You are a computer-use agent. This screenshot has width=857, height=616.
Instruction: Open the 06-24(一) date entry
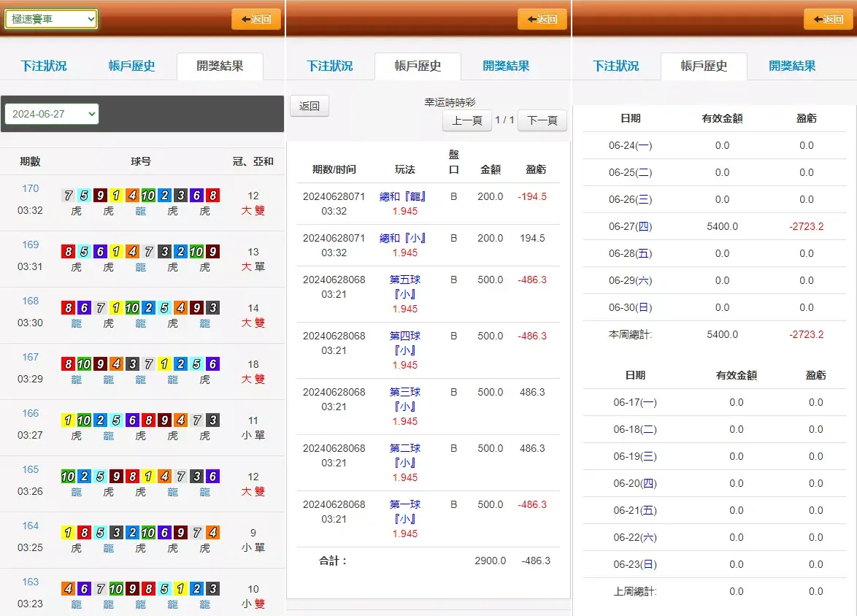coord(631,145)
